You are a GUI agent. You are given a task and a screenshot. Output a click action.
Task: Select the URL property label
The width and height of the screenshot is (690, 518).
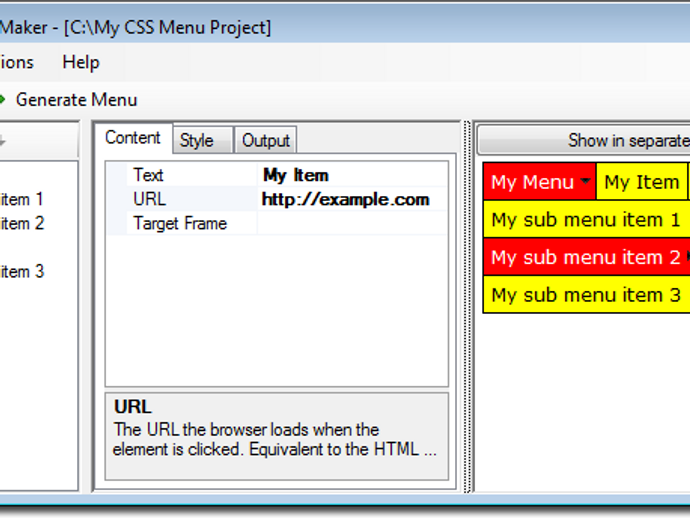[150, 199]
